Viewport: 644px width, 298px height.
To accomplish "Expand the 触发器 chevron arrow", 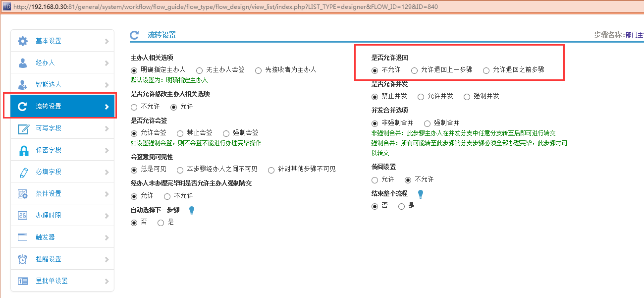I will pyautogui.click(x=107, y=238).
